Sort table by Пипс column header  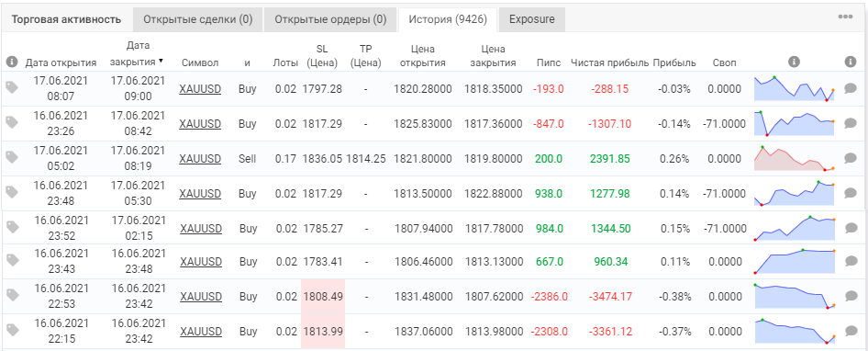coord(549,62)
